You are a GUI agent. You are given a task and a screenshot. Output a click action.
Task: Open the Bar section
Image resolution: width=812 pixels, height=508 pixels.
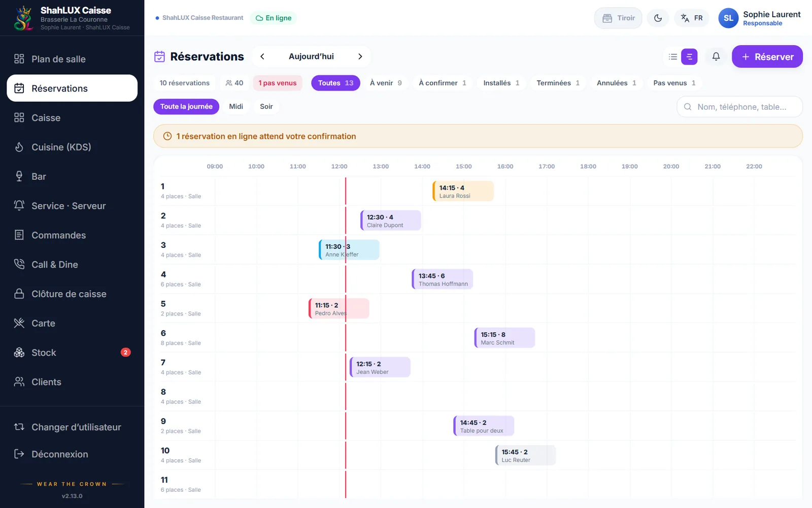click(72, 176)
